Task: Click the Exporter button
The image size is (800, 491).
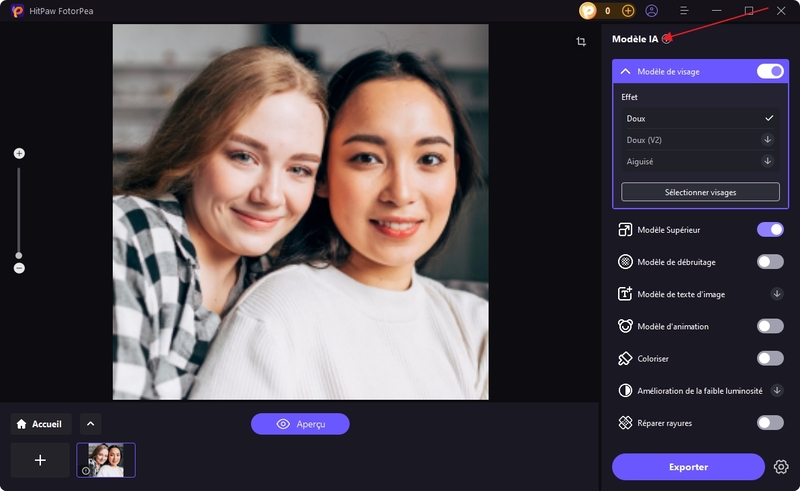Action: click(x=688, y=467)
